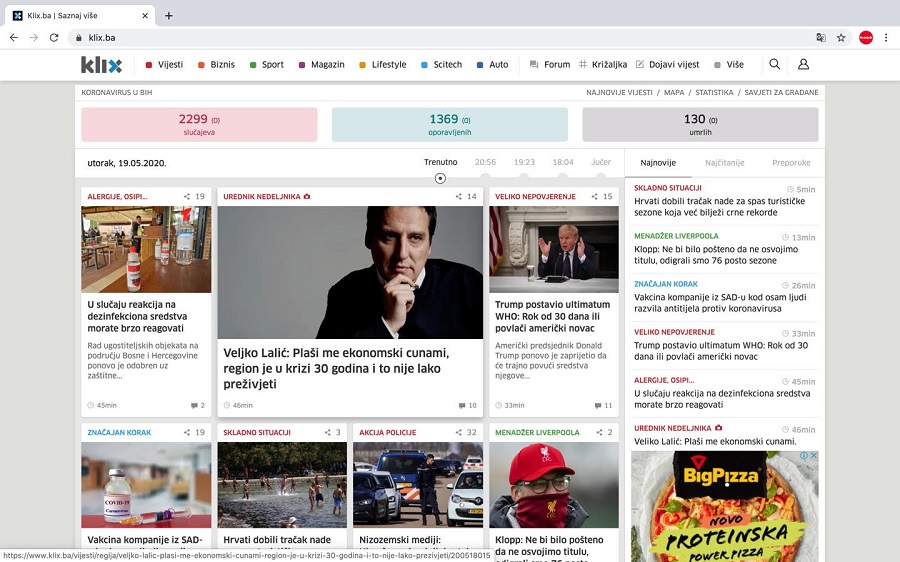Screen dimensions: 900x562
Task: Reload the page using the browser refresh button
Action: pos(54,38)
